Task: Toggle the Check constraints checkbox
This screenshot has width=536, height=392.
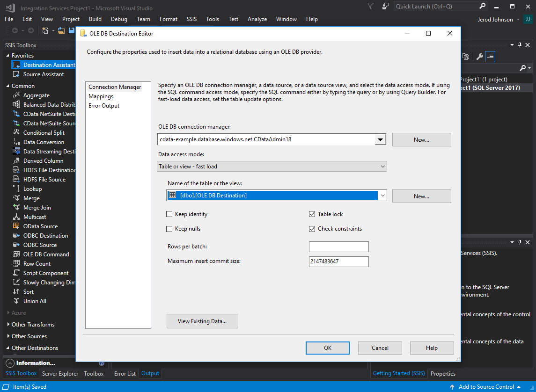Action: click(x=312, y=229)
